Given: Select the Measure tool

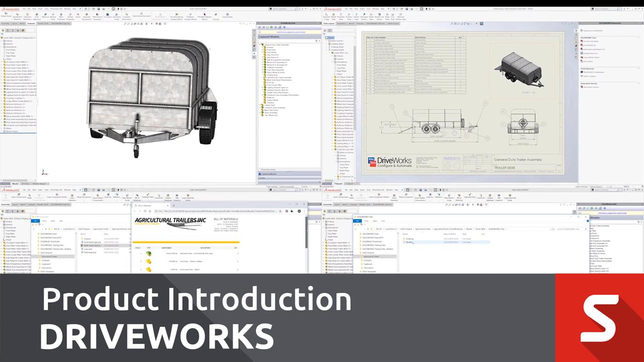Looking at the screenshot, I should (45, 15).
